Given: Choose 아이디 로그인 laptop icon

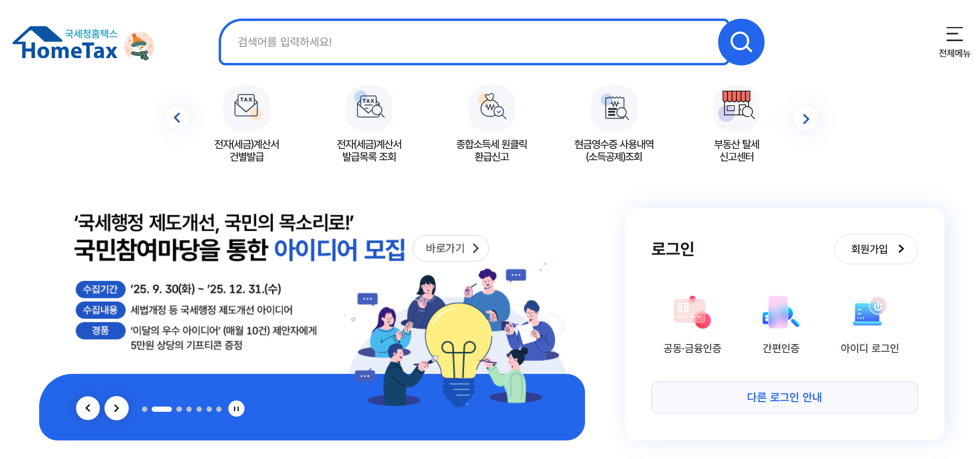Looking at the screenshot, I should tap(869, 313).
